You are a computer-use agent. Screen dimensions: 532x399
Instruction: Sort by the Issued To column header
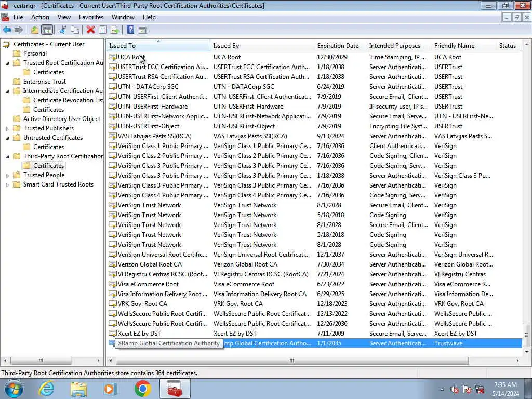point(158,46)
